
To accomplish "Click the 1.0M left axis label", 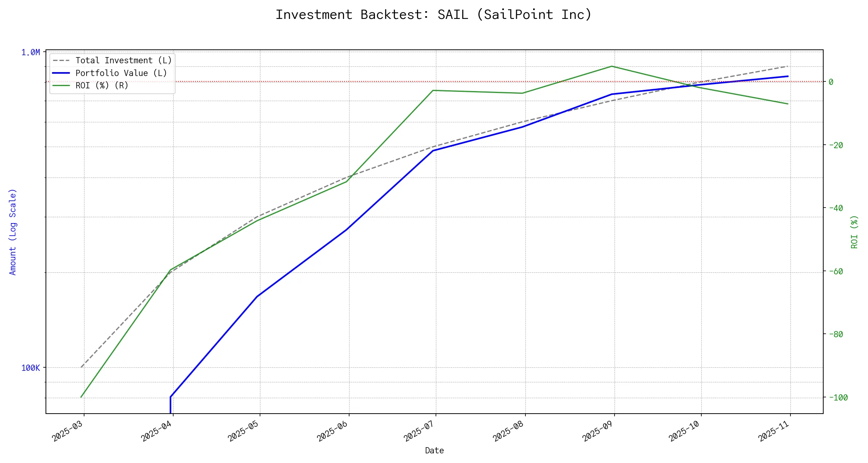I will [30, 52].
